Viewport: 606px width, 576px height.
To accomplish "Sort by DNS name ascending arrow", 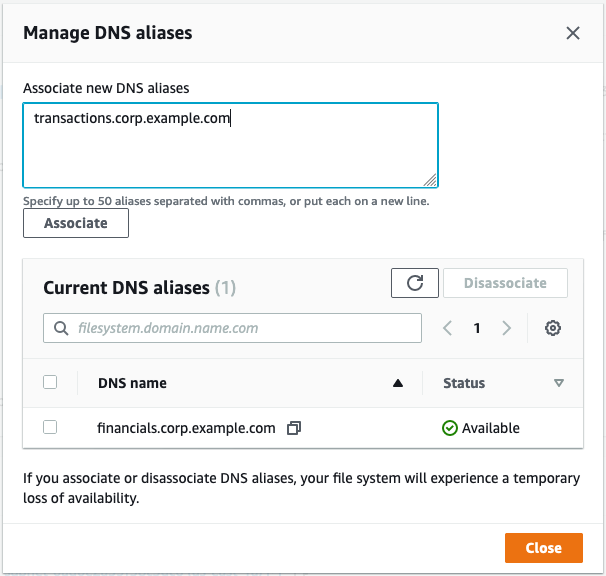I will click(x=398, y=383).
